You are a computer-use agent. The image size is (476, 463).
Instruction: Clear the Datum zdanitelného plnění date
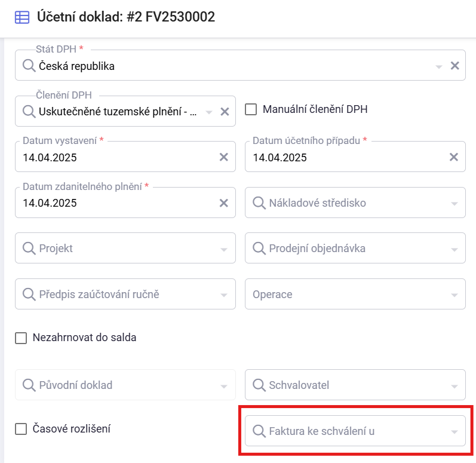coord(224,203)
